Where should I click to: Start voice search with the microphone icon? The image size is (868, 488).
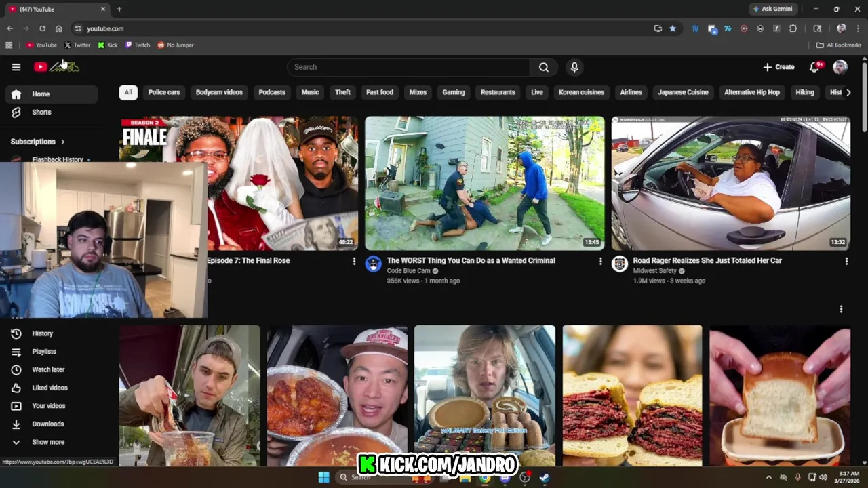tap(574, 67)
